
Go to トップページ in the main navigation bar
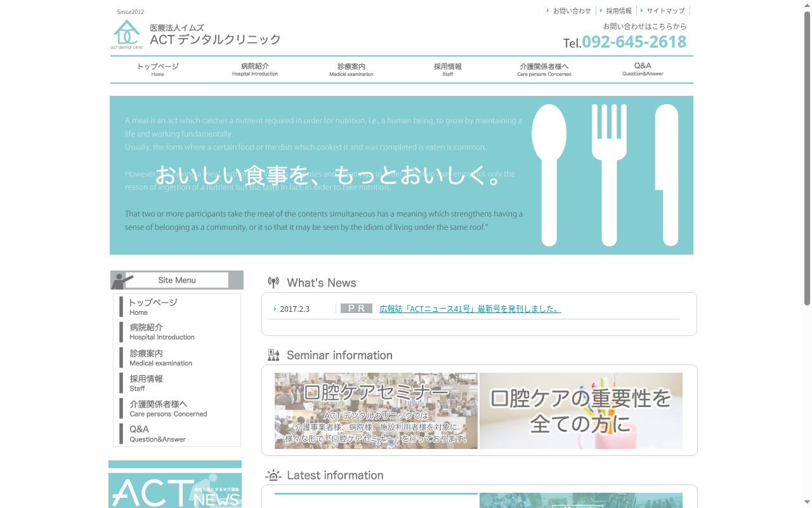tap(158, 69)
